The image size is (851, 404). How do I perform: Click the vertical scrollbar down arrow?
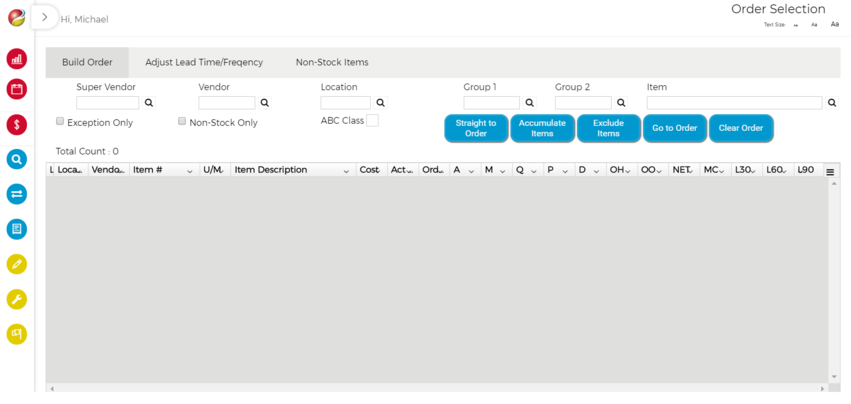pos(834,377)
